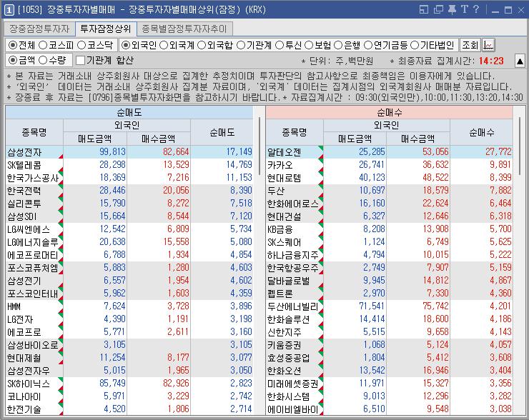This screenshot has height=420, width=529.
Task: Select HMM in the 순매도 list
Action: click(x=14, y=306)
